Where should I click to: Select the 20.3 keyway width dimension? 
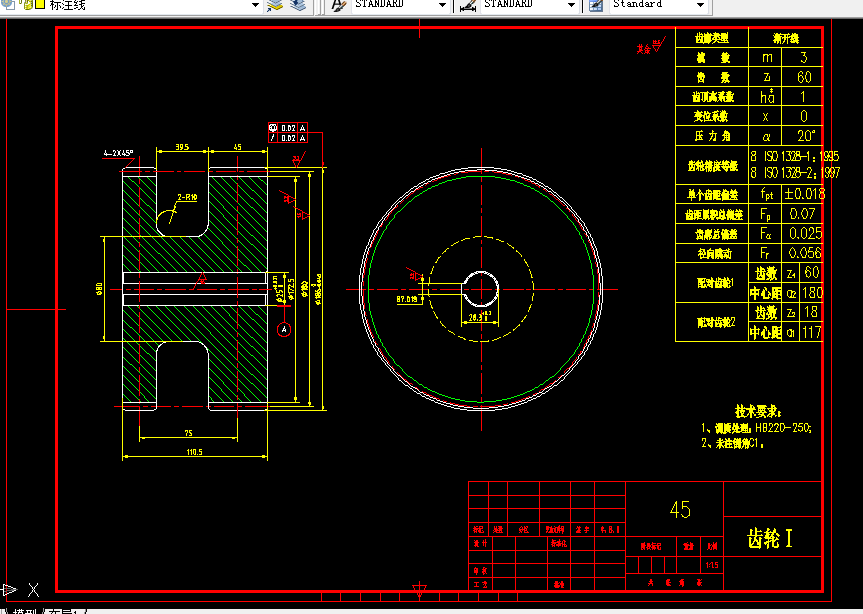coord(480,316)
